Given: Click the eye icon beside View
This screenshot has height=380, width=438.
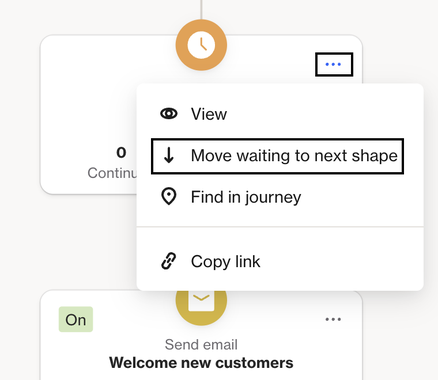Looking at the screenshot, I should tap(169, 114).
